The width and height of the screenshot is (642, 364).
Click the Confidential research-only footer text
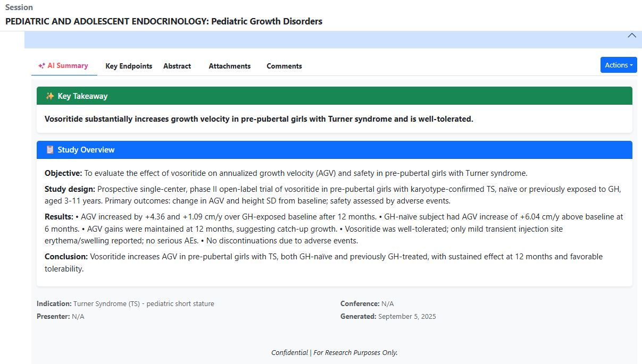pyautogui.click(x=334, y=352)
